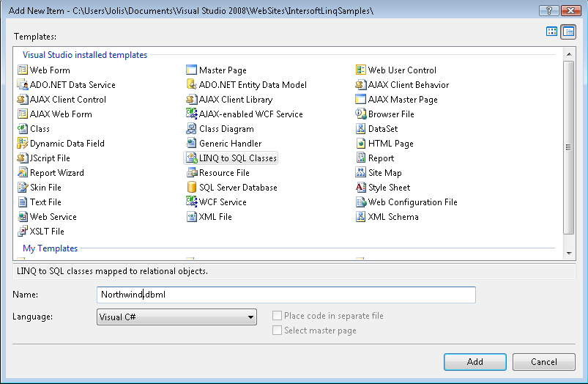The width and height of the screenshot is (588, 384).
Task: Click the 'Templates:' label
Action: [x=35, y=37]
